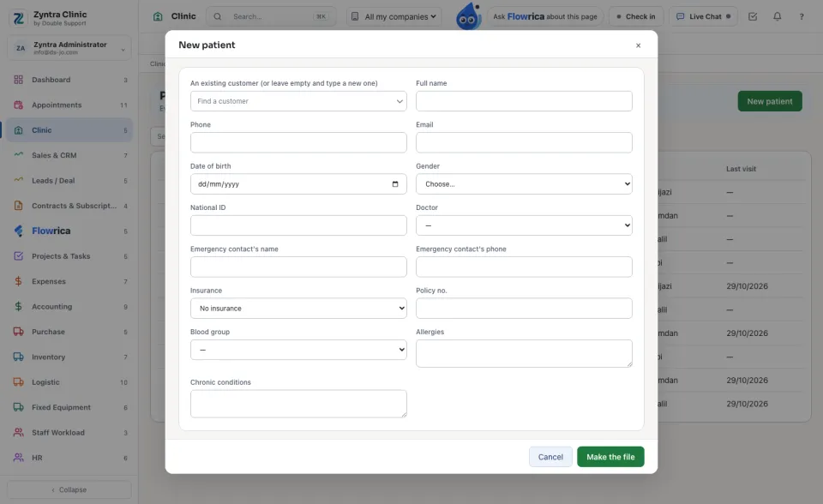The image size is (823, 504).
Task: Open the Staff Workload menu item
Action: [69, 433]
